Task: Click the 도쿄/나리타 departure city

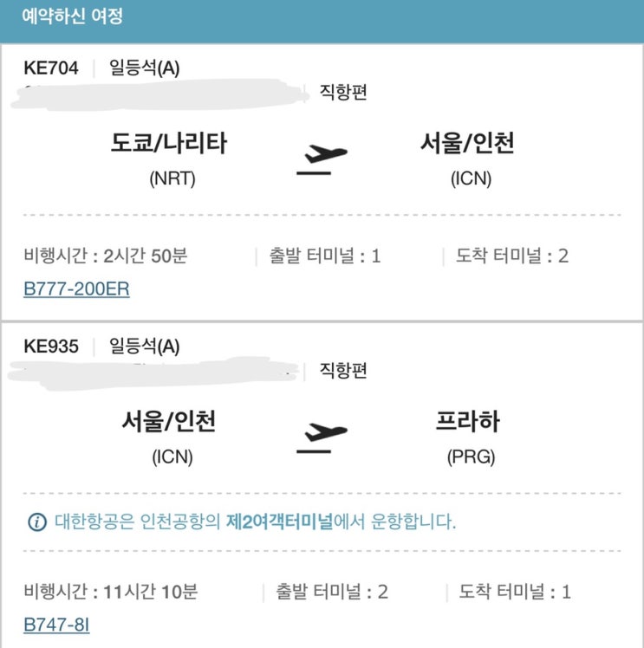Action: pyautogui.click(x=169, y=144)
